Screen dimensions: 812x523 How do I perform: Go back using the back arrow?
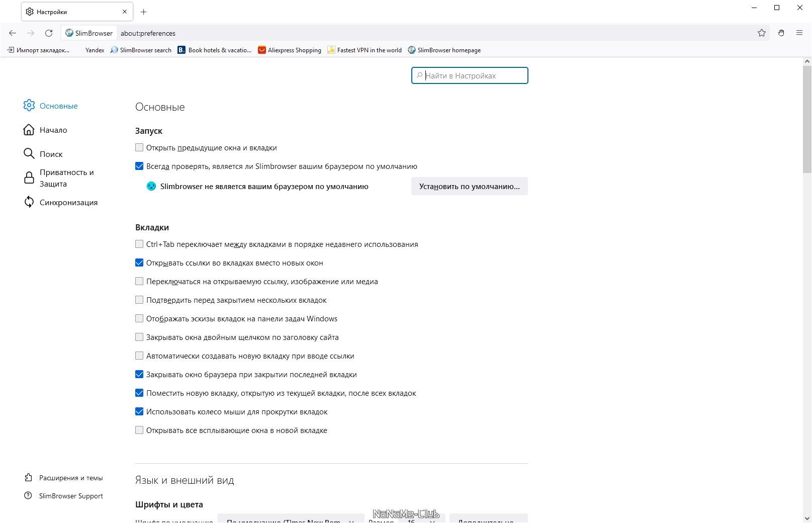[x=13, y=33]
